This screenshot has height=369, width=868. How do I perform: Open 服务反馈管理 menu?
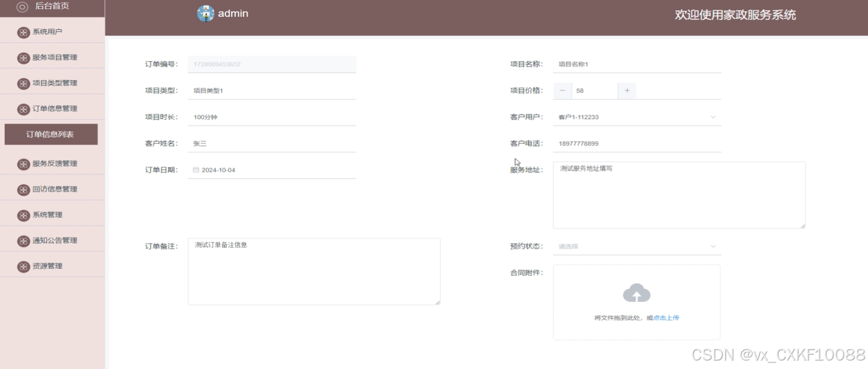click(52, 163)
